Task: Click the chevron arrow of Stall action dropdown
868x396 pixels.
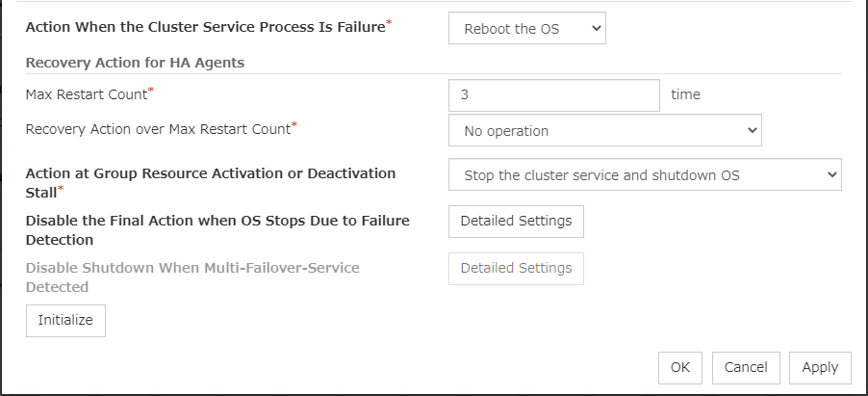Action: pos(831,175)
